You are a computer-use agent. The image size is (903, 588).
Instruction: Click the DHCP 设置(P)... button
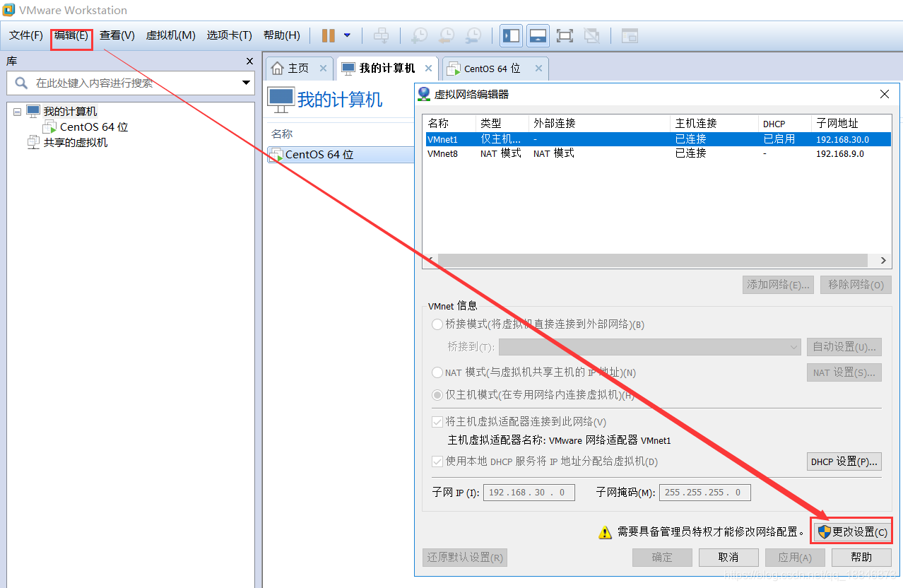pos(844,461)
